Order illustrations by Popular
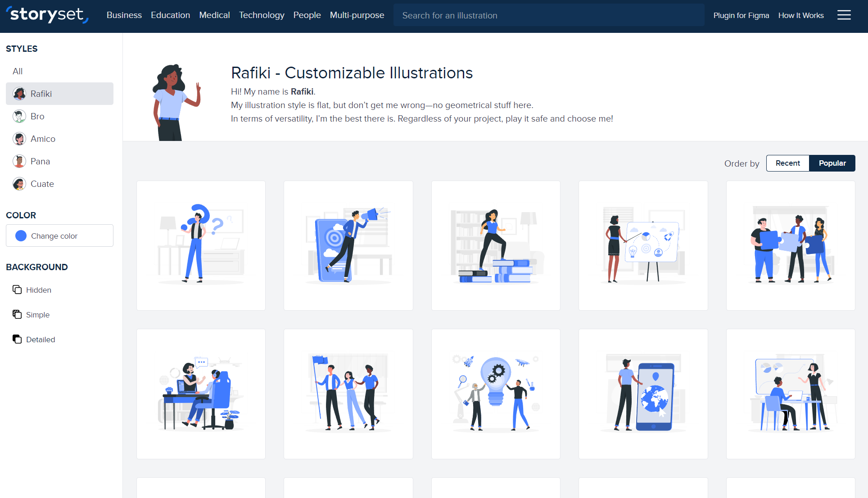This screenshot has width=868, height=498. (x=832, y=163)
